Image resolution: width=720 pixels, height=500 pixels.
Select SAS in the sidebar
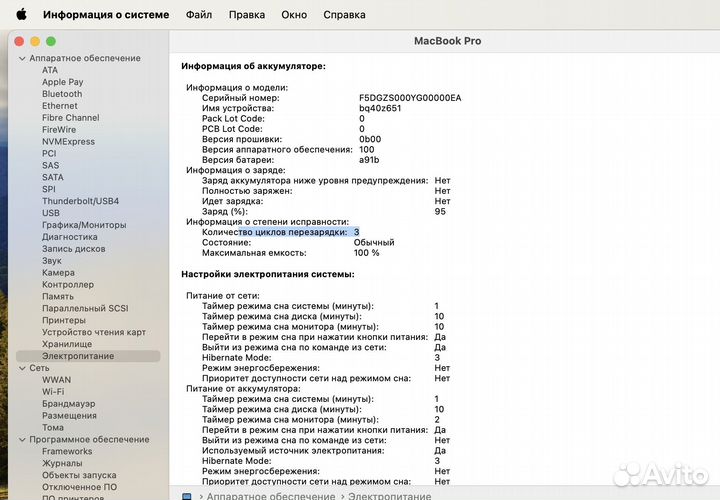pos(51,166)
